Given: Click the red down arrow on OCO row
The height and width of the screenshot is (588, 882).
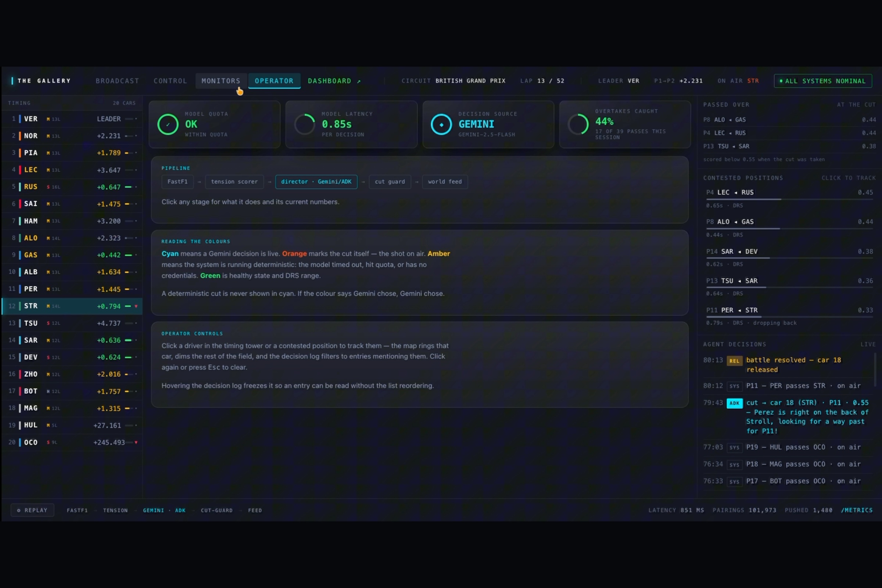Looking at the screenshot, I should click(136, 442).
